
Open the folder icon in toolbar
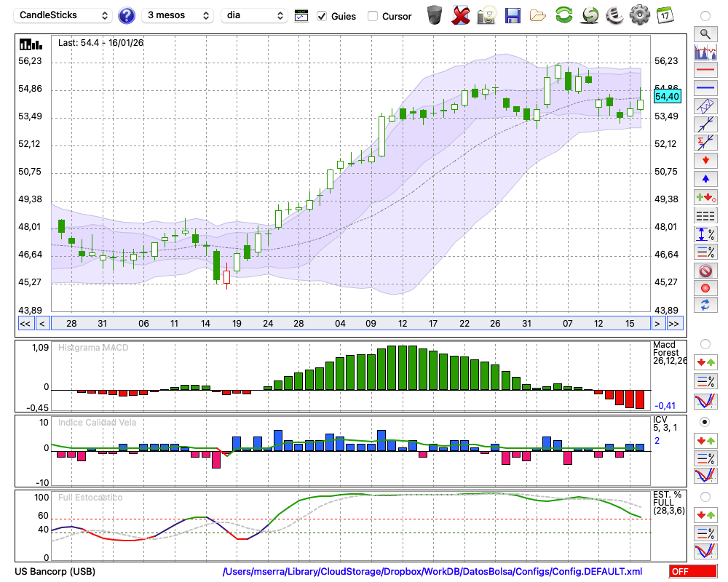coord(538,15)
